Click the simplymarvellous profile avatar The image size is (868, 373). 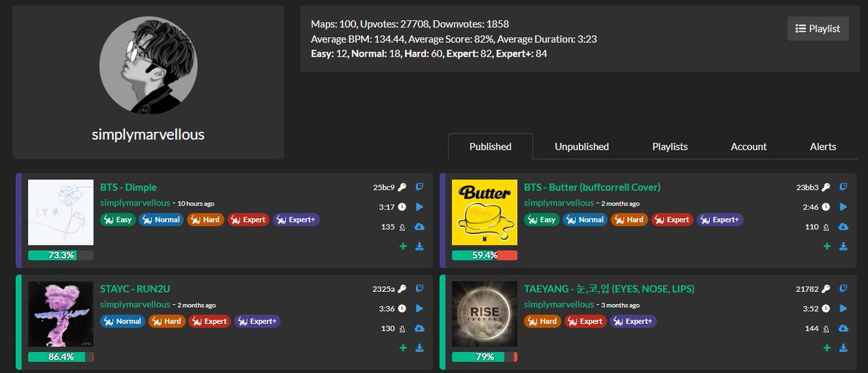coord(148,66)
